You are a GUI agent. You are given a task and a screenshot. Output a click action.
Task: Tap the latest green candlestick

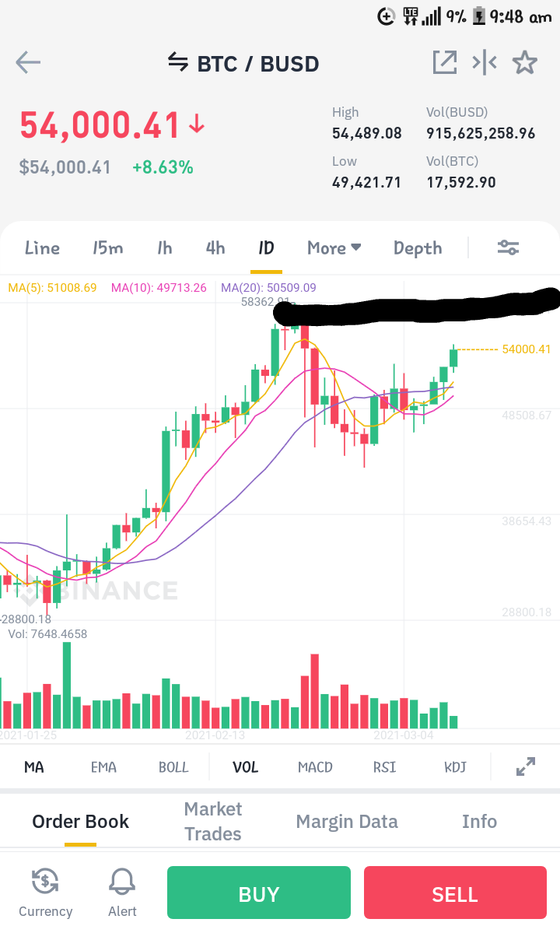point(453,358)
